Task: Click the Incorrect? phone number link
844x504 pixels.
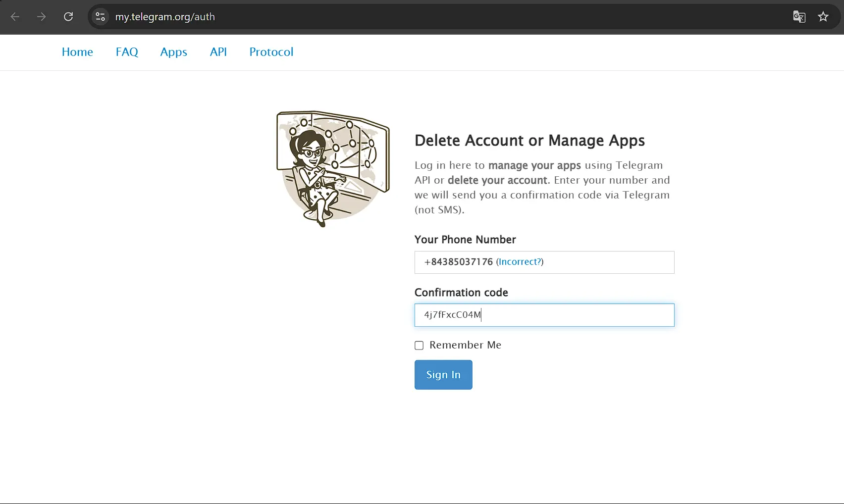Action: 520,262
